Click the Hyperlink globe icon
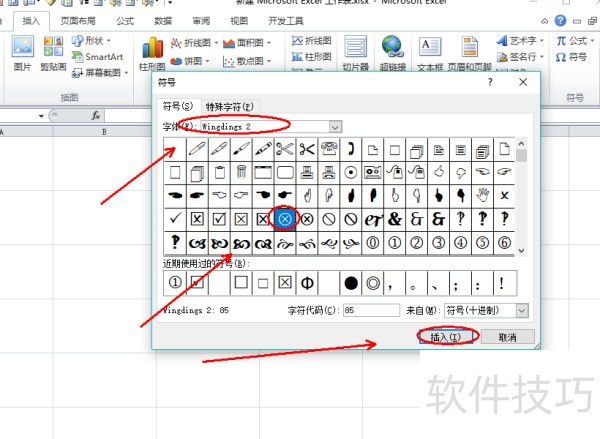 coord(391,54)
